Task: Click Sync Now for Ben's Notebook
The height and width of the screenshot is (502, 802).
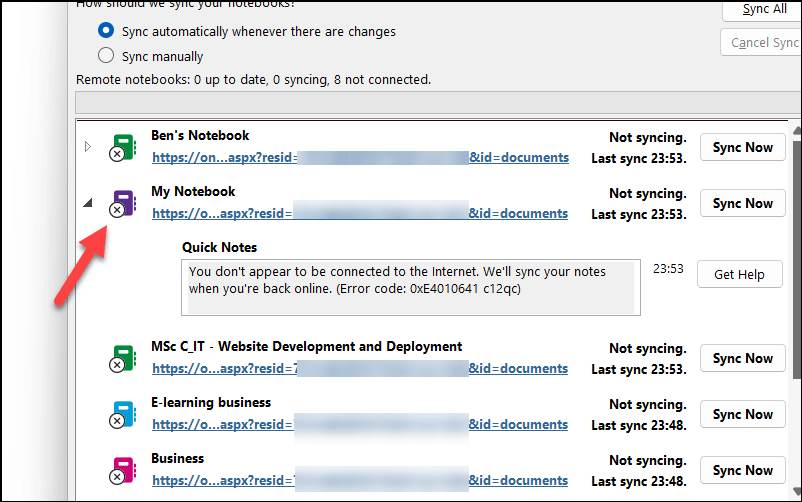Action: [742, 147]
